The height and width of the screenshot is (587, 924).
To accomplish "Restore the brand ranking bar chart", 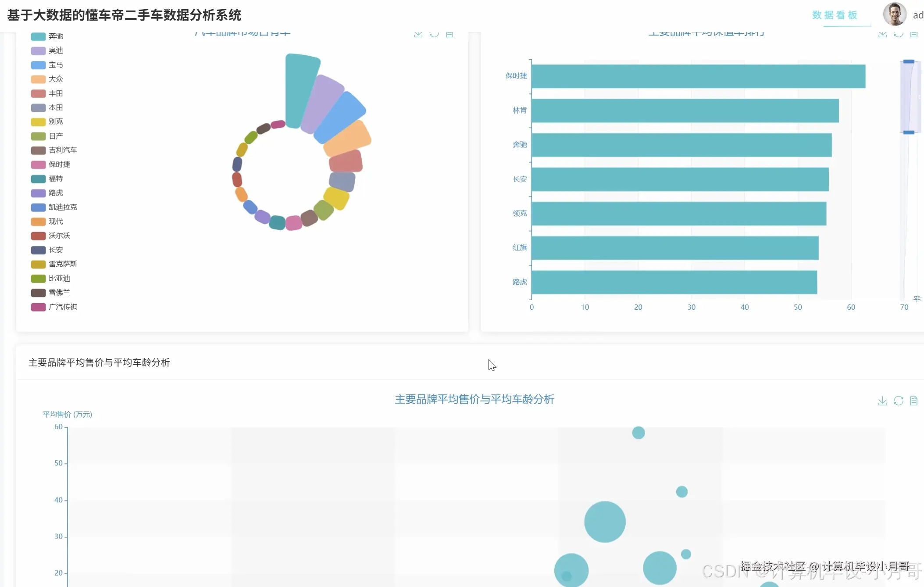I will click(898, 34).
